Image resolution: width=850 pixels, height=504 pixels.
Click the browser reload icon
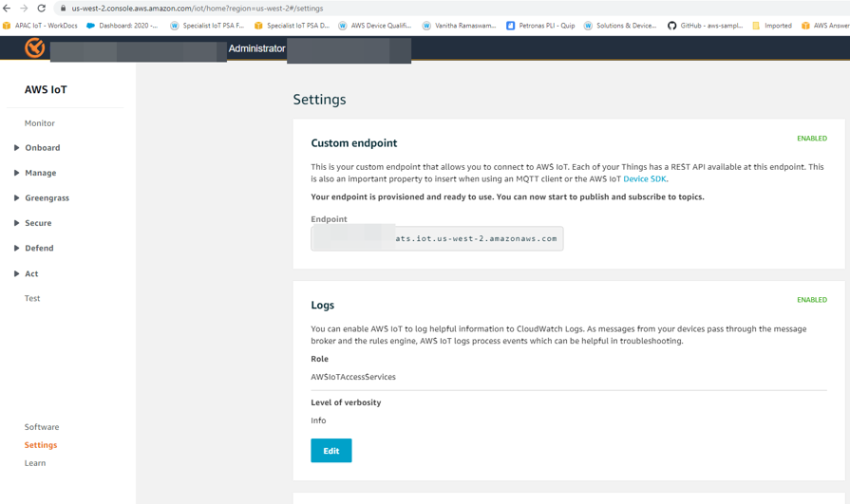41,9
